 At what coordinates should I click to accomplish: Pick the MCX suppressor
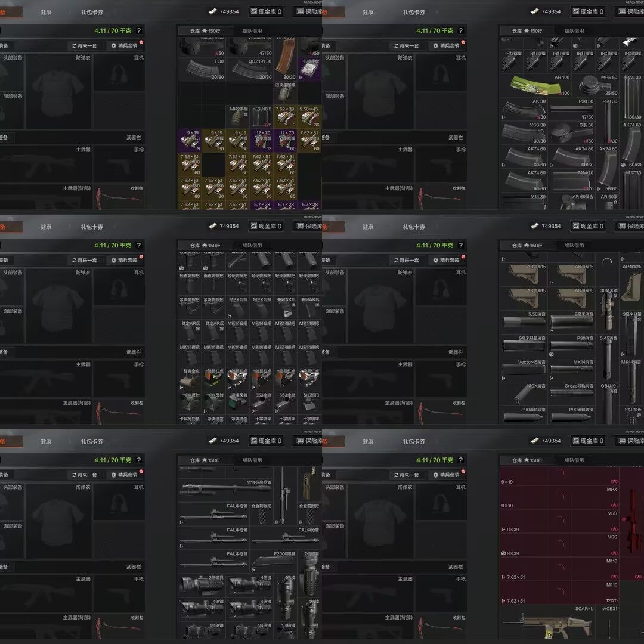coord(524,394)
